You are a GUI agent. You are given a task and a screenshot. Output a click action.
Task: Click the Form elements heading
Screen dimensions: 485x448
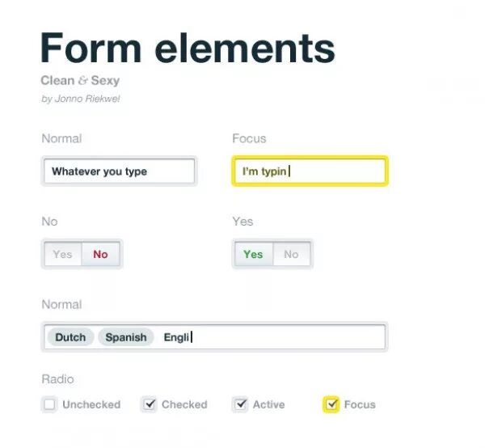click(x=188, y=49)
